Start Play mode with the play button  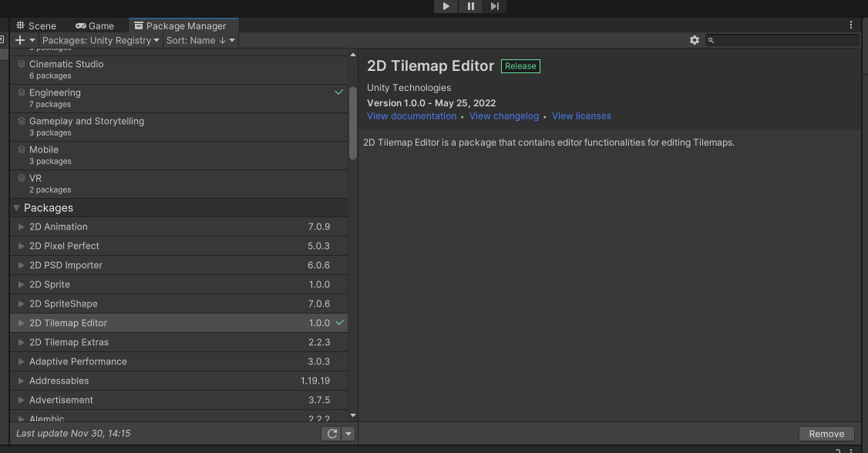pyautogui.click(x=446, y=6)
